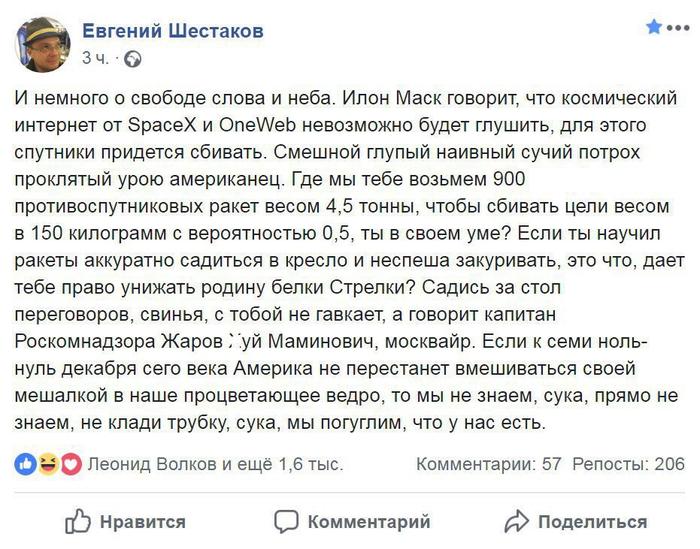
Task: Click the word Роскомнадзора in the post text
Action: 87,340
